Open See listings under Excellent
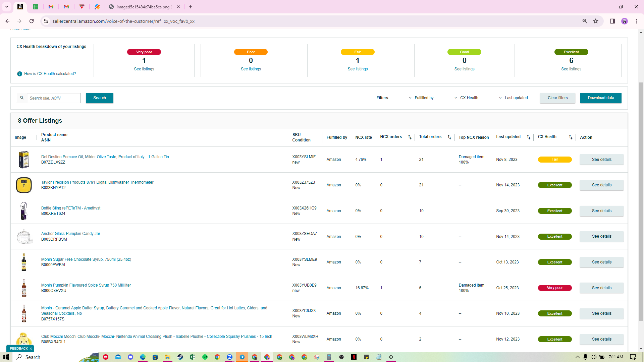The width and height of the screenshot is (644, 362). pyautogui.click(x=571, y=69)
